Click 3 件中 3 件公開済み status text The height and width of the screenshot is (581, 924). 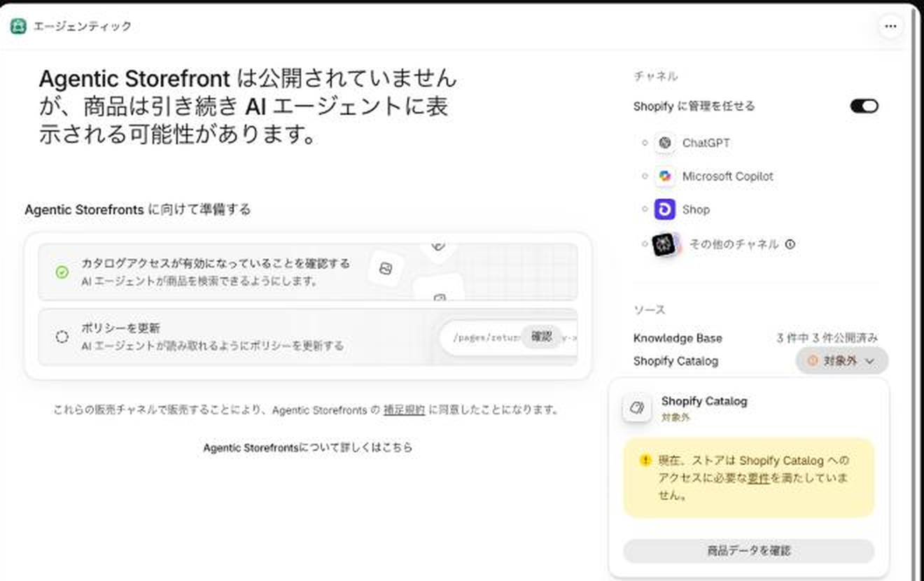pos(827,338)
